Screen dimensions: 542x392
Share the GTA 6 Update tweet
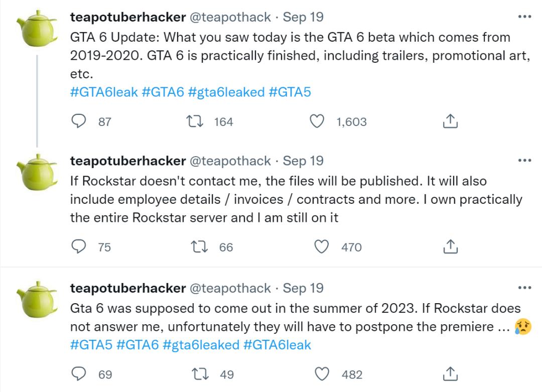(x=450, y=121)
